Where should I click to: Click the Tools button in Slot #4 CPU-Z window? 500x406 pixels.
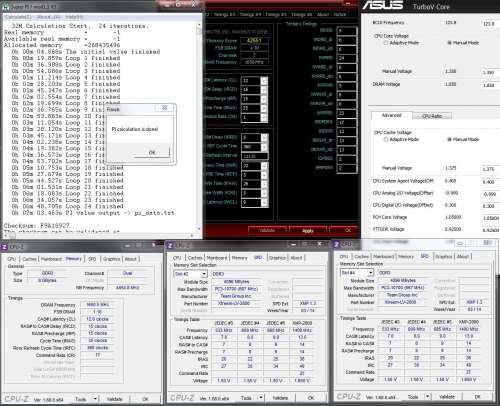pos(413,397)
